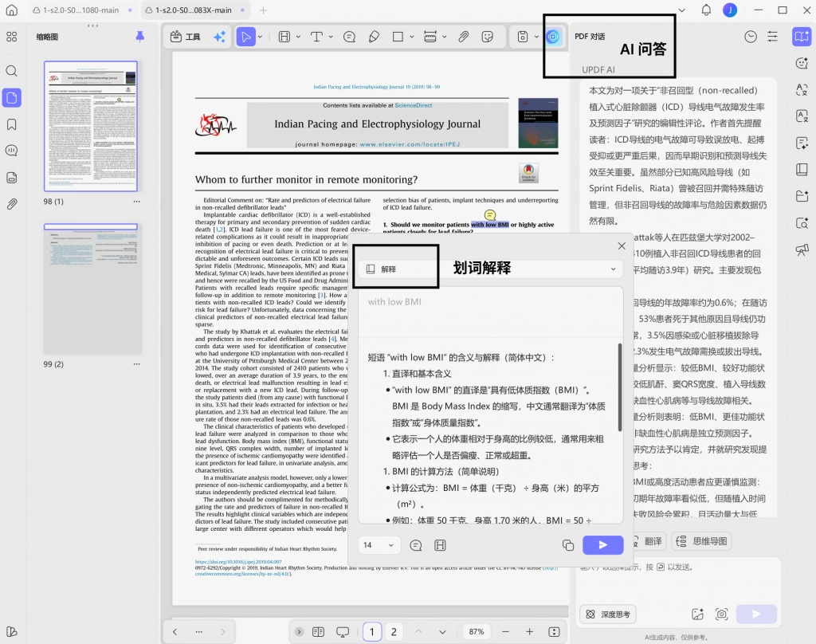Open the attachments paperclip in left sidebar
Viewport: 816px width, 644px height.
point(11,204)
